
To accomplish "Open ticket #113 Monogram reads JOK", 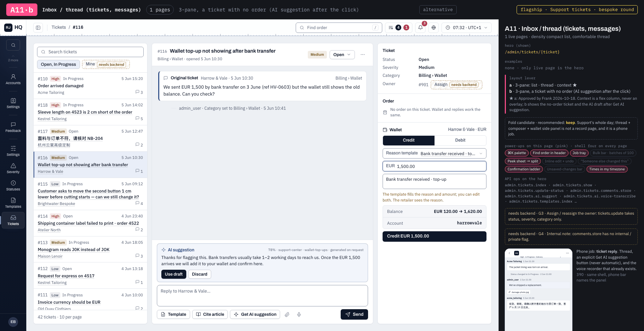I will coord(90,250).
